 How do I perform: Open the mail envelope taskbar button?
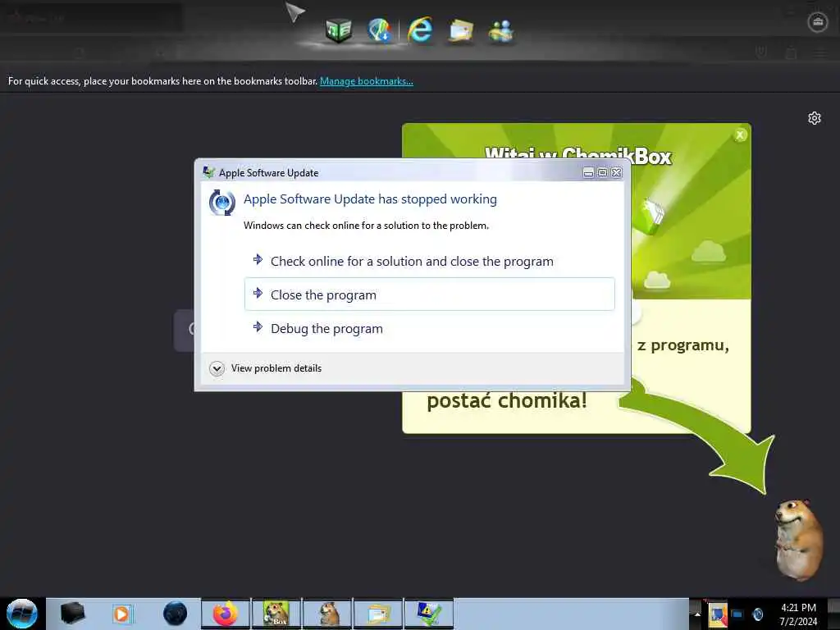378,614
